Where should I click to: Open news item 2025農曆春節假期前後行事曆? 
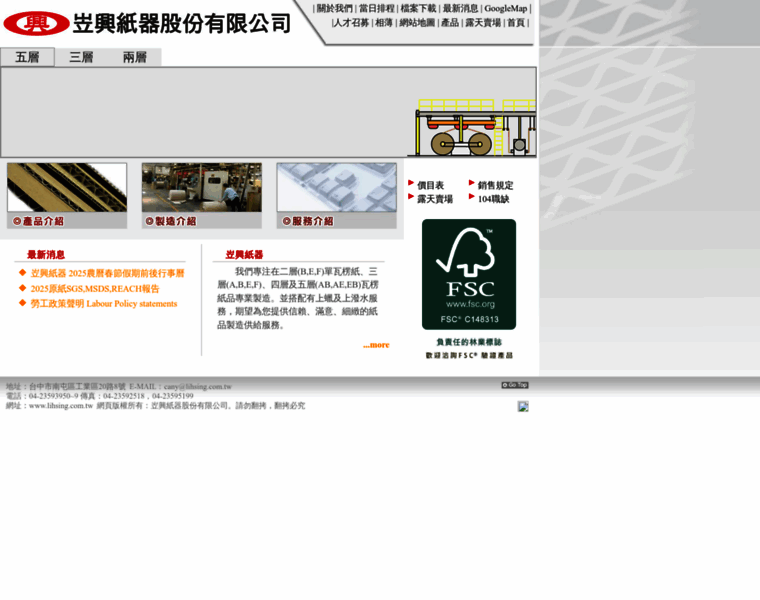(107, 273)
